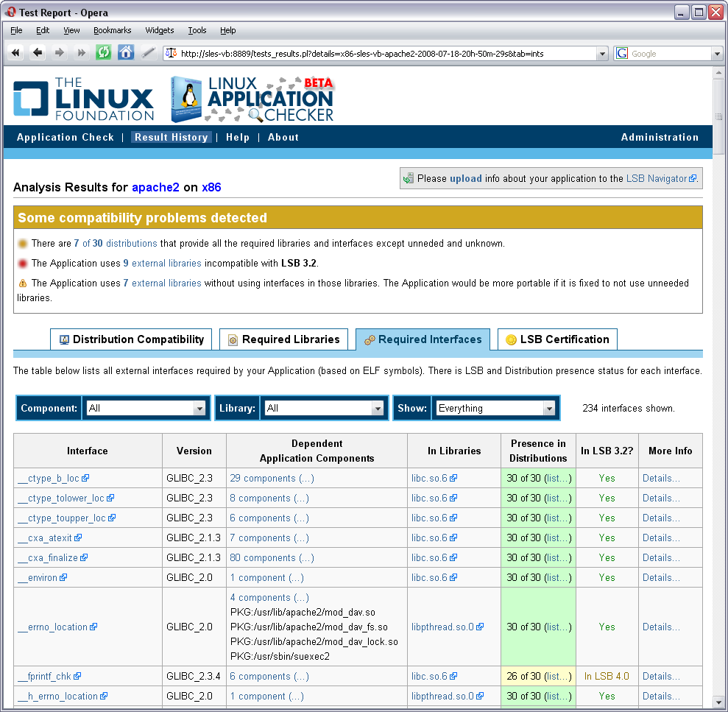Screen dimensions: 728x712
Task: Go back with the Back arrow
Action: [x=38, y=53]
